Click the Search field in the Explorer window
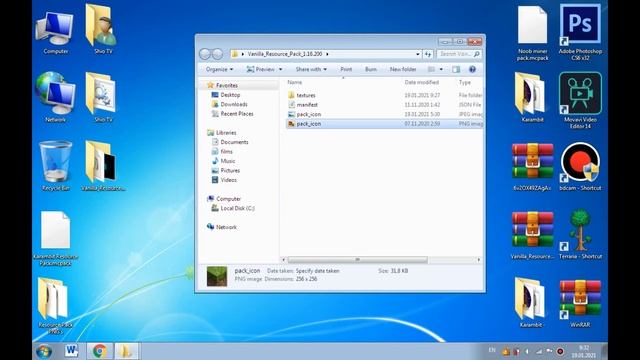Viewport: 640px width, 360px height. click(459, 54)
